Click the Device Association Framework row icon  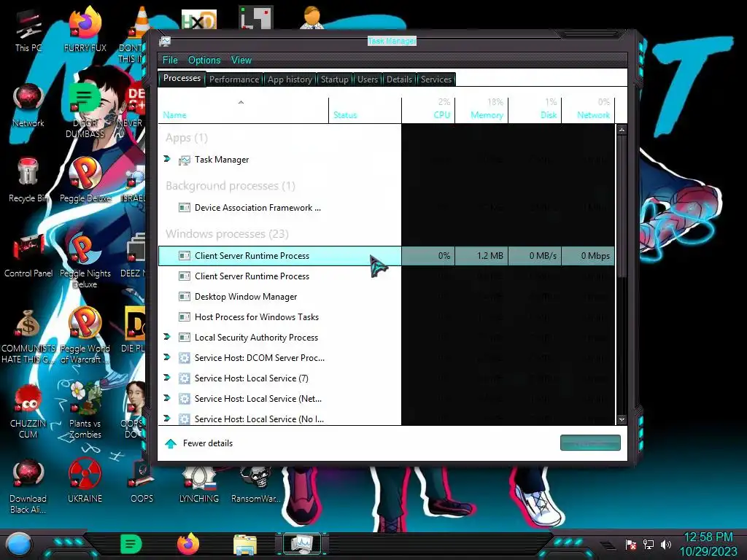click(x=185, y=208)
